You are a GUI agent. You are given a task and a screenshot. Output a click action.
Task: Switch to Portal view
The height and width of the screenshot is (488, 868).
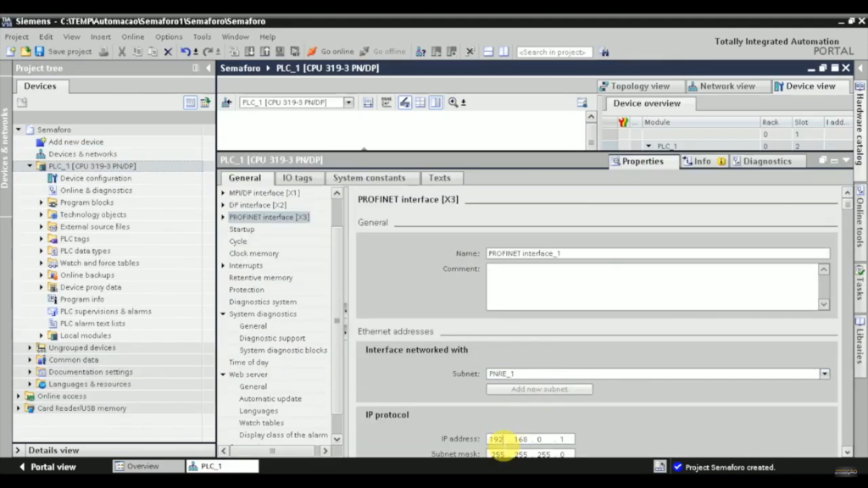tap(47, 467)
